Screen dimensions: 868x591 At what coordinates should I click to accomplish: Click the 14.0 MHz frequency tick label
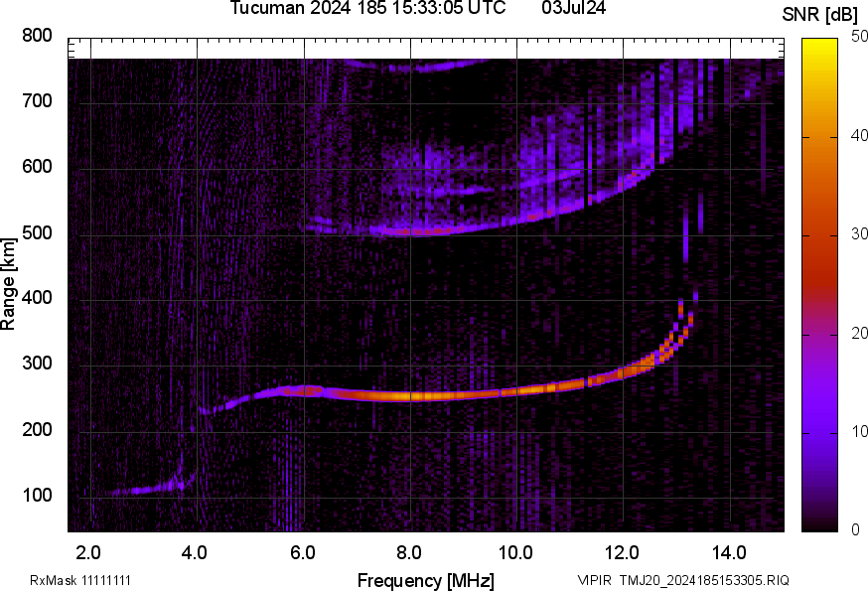pos(729,552)
